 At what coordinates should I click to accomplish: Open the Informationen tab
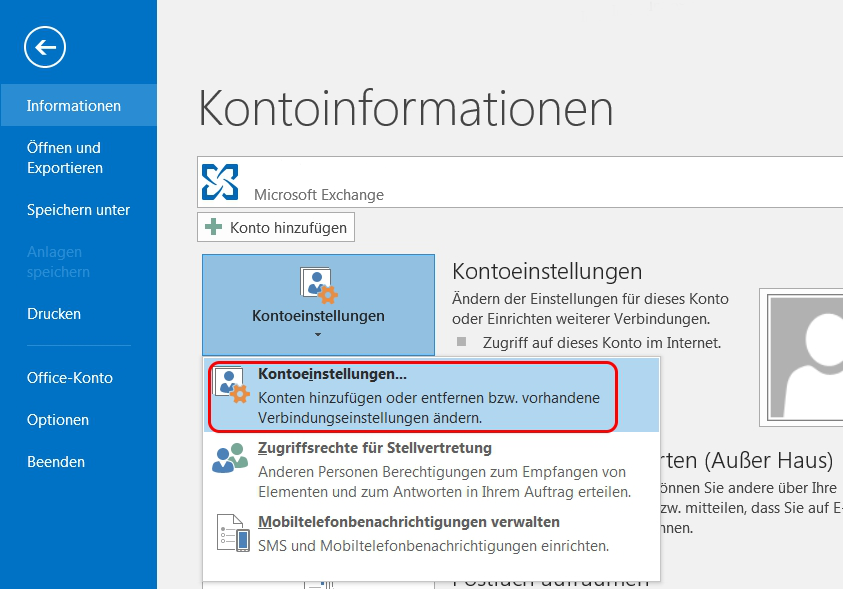coord(78,105)
